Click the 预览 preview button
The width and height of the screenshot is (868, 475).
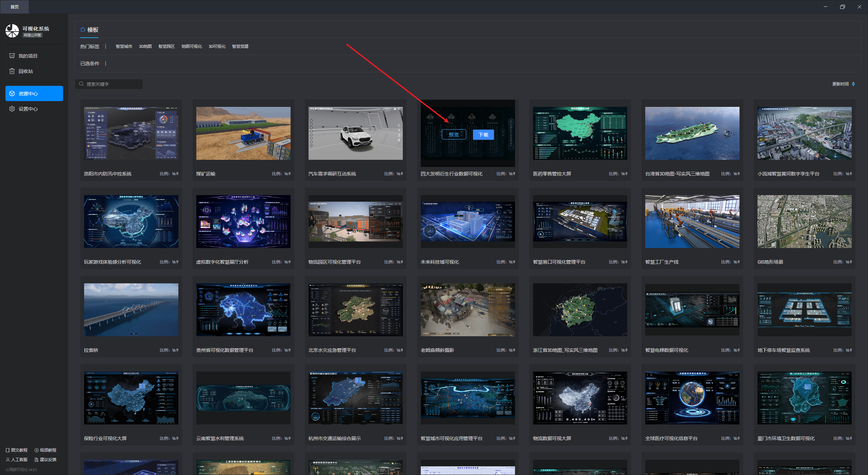tap(454, 135)
